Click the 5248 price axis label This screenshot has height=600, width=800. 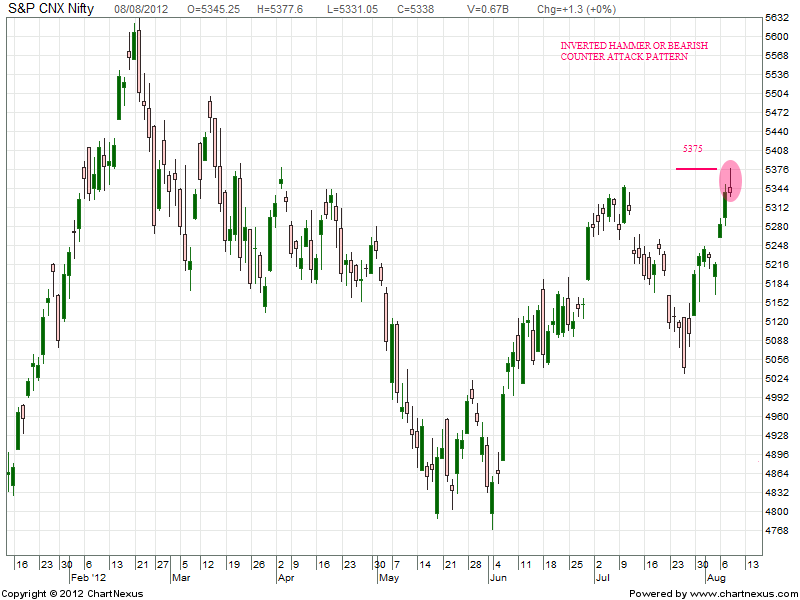point(777,245)
